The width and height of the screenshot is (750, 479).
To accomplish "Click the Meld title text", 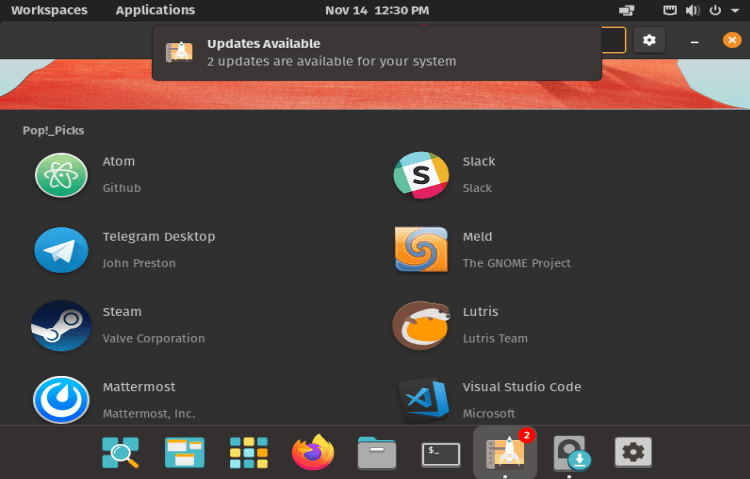I will pyautogui.click(x=477, y=236).
